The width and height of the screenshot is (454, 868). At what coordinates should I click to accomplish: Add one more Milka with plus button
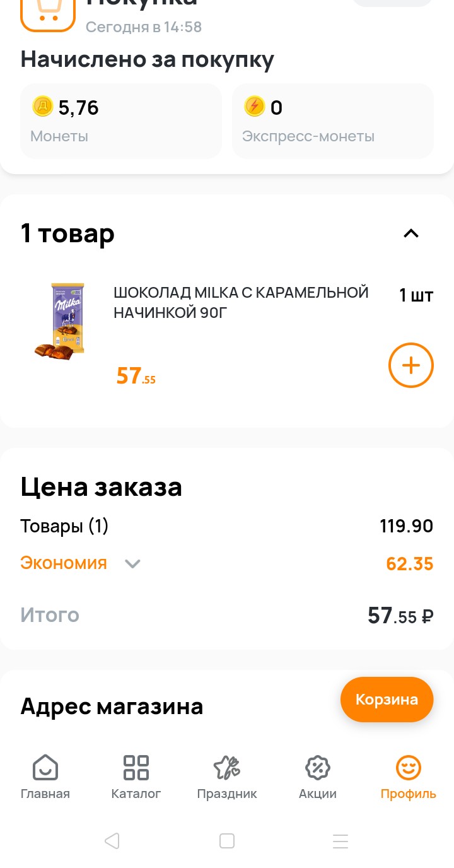[410, 365]
